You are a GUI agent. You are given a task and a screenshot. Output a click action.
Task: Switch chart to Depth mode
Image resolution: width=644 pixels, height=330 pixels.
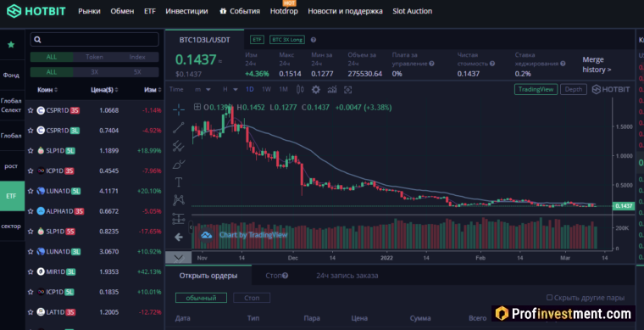click(x=574, y=89)
